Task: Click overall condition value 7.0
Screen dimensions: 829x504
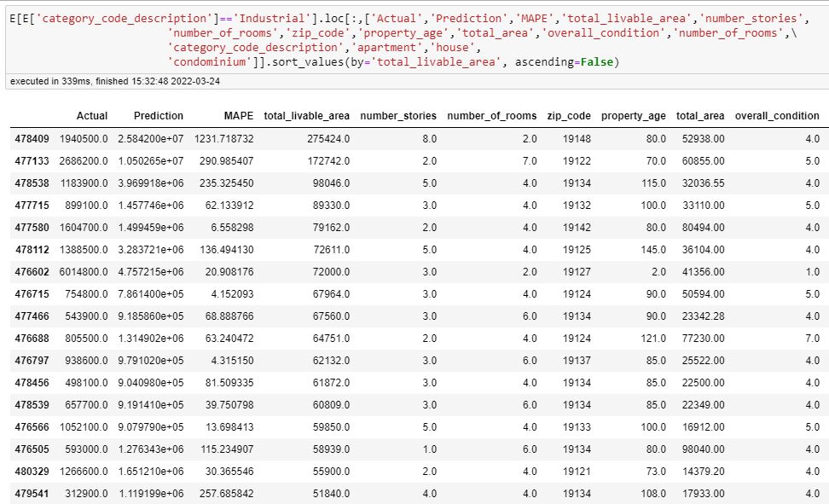Action: pos(812,339)
